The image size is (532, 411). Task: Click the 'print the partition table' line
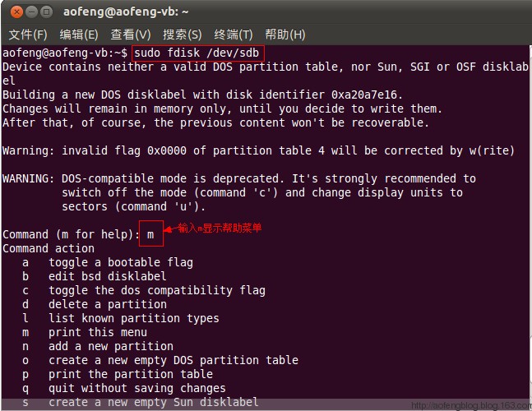118,374
